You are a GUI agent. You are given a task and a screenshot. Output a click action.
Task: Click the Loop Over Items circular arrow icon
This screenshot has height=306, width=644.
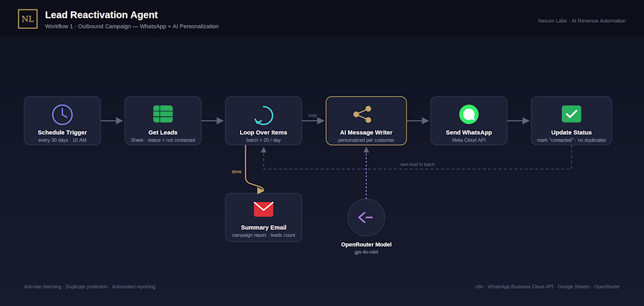coord(263,115)
